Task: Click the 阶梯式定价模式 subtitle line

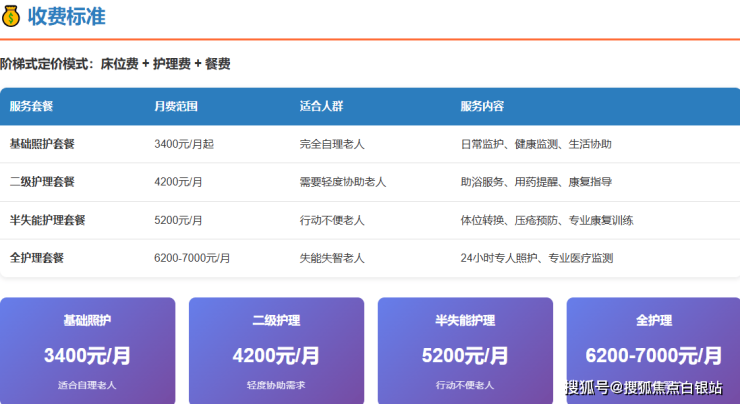Action: (115, 64)
